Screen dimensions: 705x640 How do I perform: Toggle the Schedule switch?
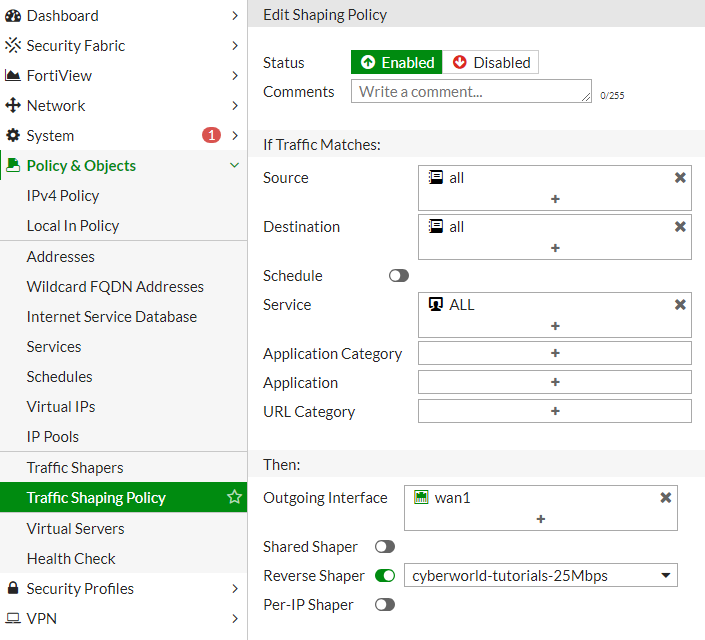399,276
